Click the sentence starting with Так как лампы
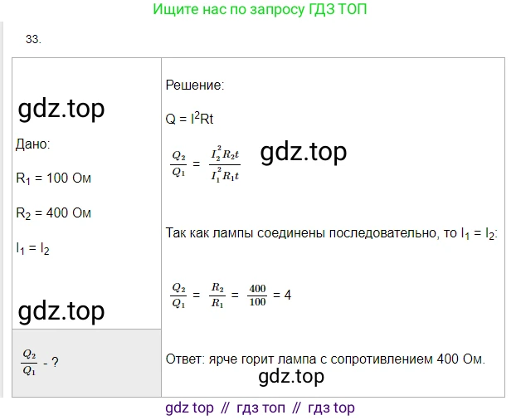The height and width of the screenshot is (420, 521). (x=331, y=234)
